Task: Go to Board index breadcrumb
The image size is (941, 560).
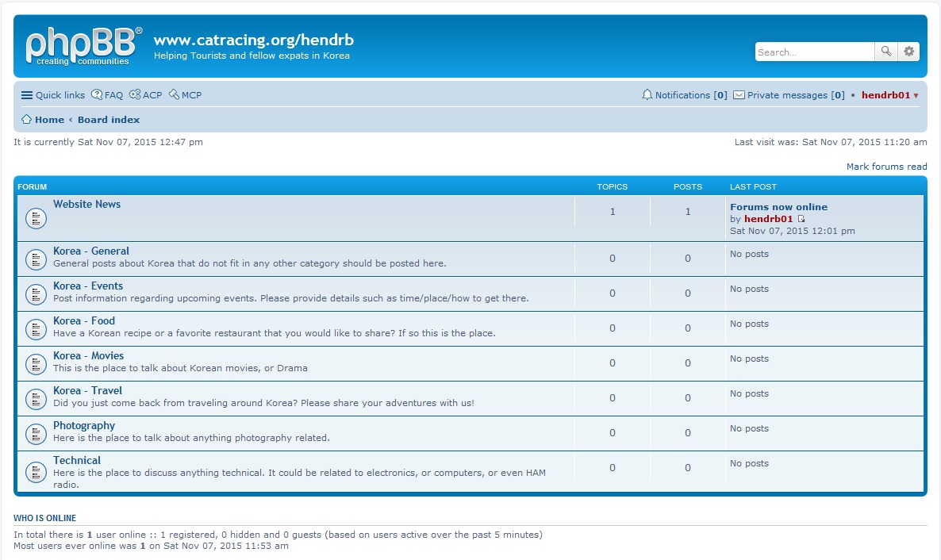Action: pyautogui.click(x=109, y=120)
